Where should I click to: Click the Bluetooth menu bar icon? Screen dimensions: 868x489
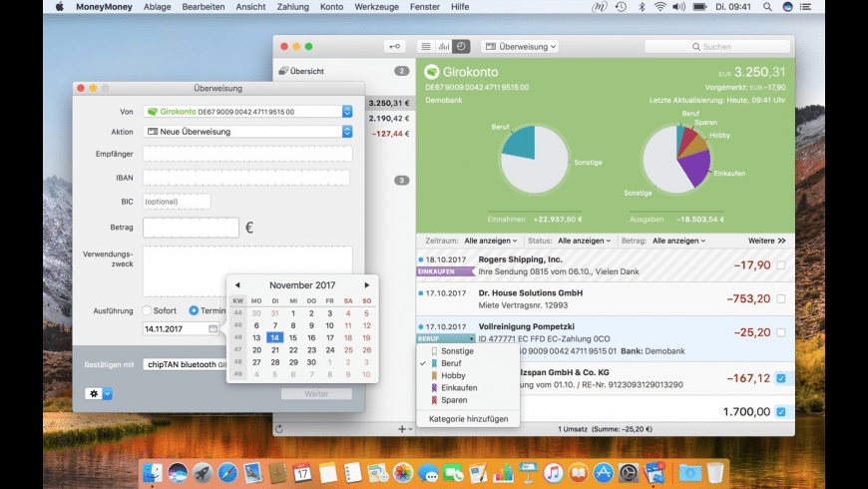[642, 7]
